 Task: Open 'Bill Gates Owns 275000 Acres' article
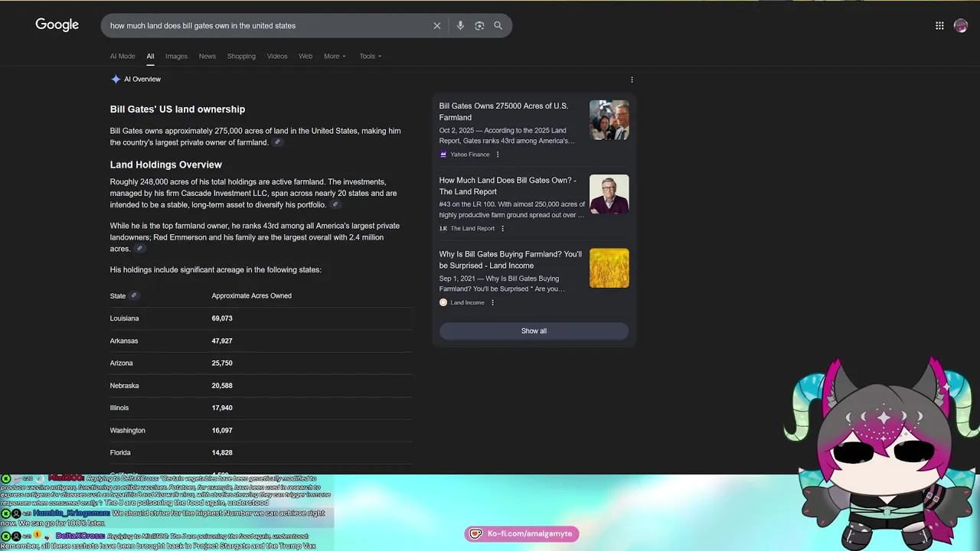504,112
